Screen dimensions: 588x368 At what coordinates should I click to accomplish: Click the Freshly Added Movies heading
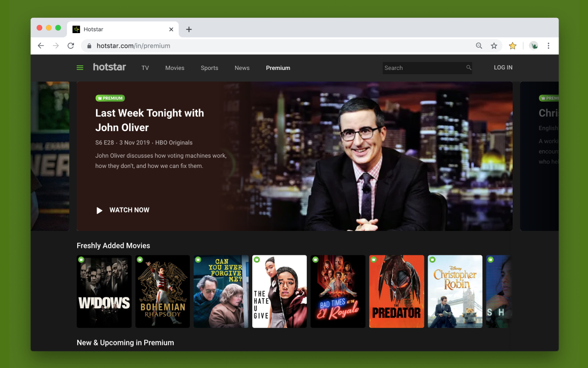113,246
